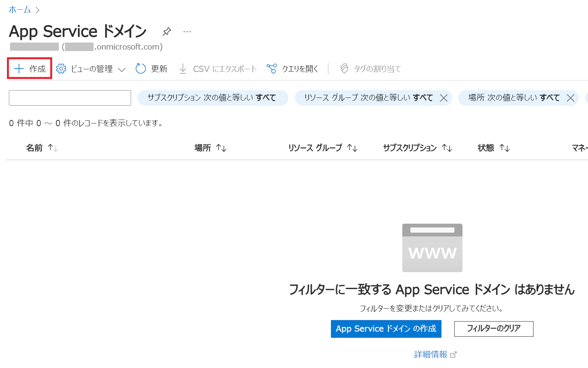Image resolution: width=588 pixels, height=368 pixels.
Task: Remove the 場所 filter
Action: 570,98
